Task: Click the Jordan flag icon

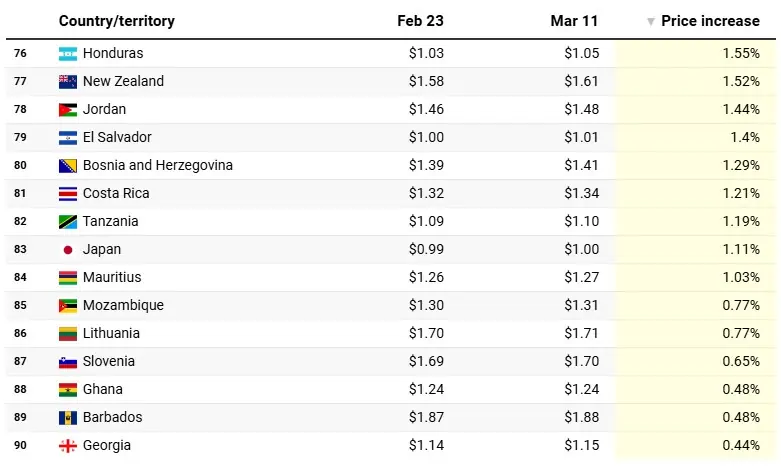Action: point(68,109)
